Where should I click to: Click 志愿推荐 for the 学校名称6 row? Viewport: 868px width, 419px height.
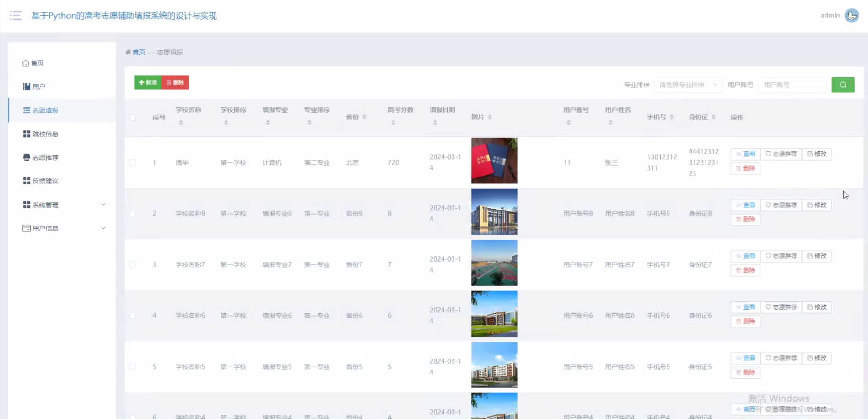coord(781,307)
